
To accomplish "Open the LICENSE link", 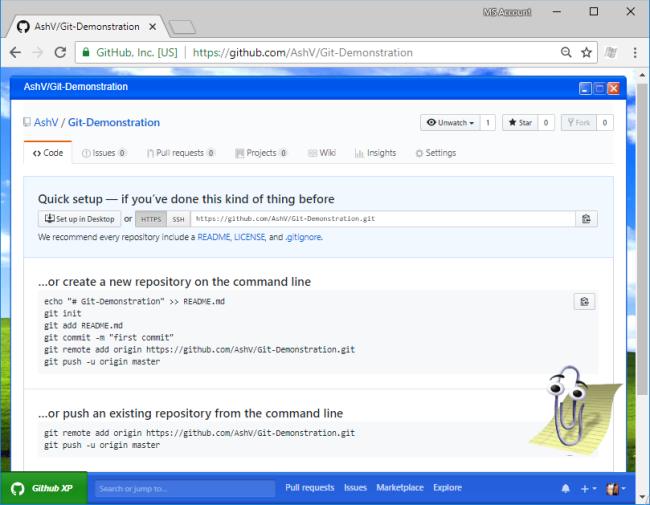I will [250, 237].
